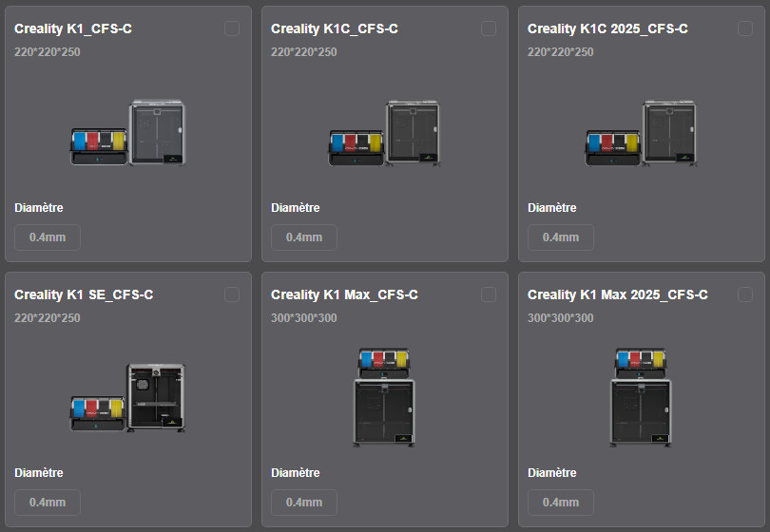Click the Diamètre label in the Creality K1C 2025_CFS-C card
Viewport: 770px width, 532px height.
552,208
